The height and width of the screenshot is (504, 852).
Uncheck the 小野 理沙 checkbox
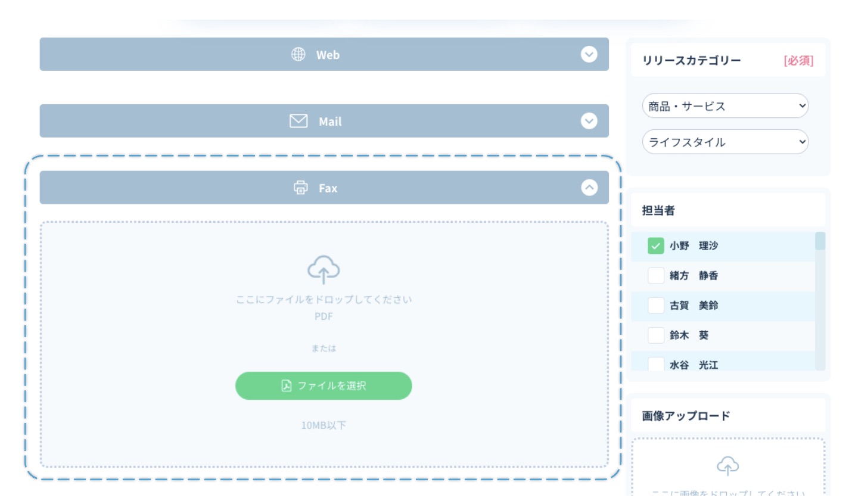click(655, 245)
